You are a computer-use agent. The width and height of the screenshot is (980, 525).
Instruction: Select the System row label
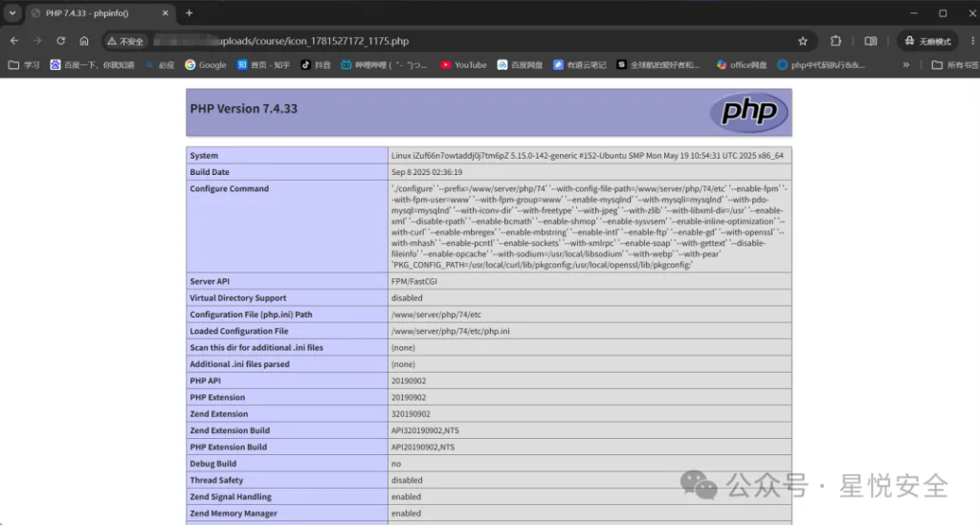pyautogui.click(x=204, y=156)
